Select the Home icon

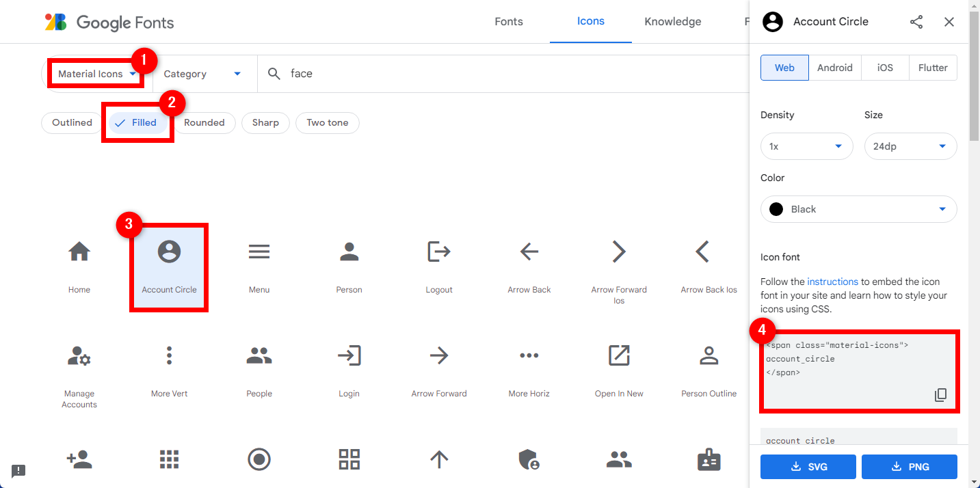[x=79, y=252]
